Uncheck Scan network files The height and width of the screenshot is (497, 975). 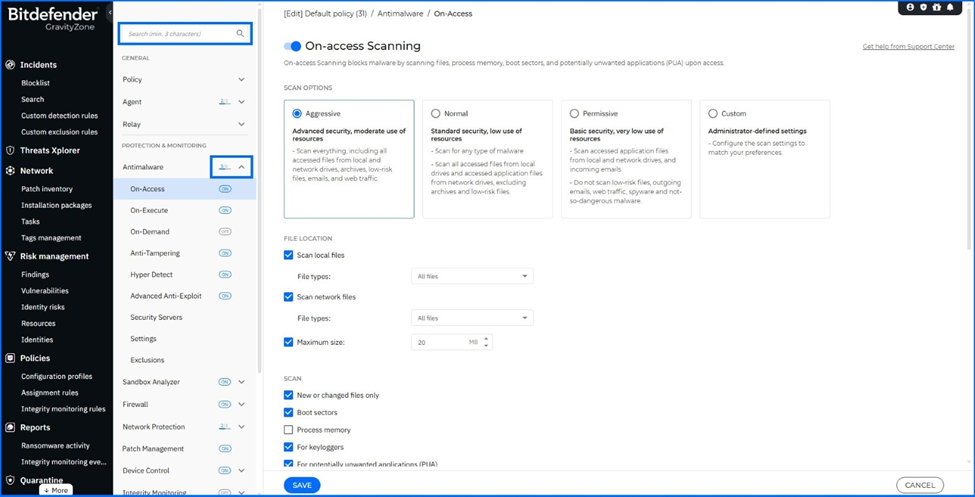(x=288, y=297)
